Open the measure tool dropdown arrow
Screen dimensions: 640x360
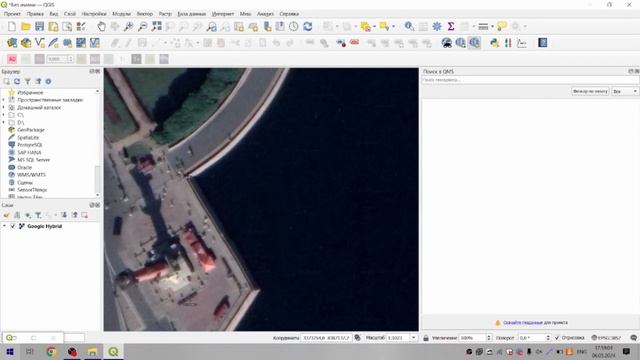492,27
